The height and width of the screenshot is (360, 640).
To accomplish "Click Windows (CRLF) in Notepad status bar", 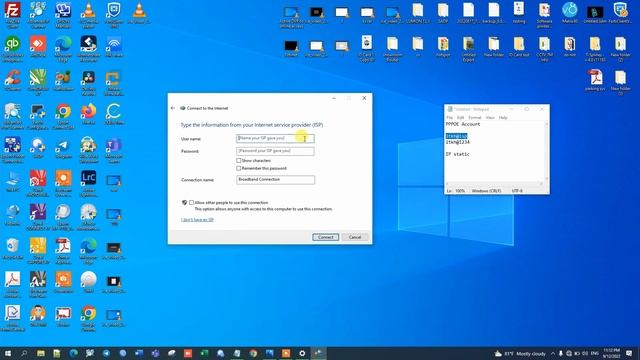I will (486, 191).
